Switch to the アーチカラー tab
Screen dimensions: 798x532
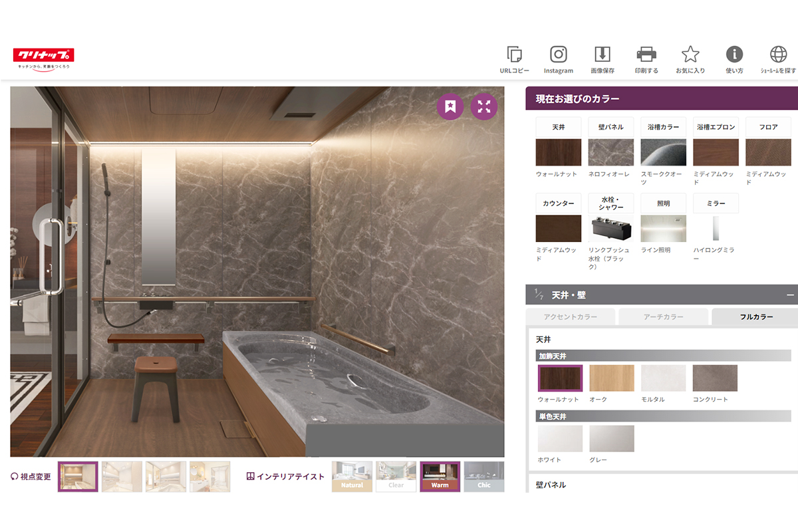(x=663, y=317)
